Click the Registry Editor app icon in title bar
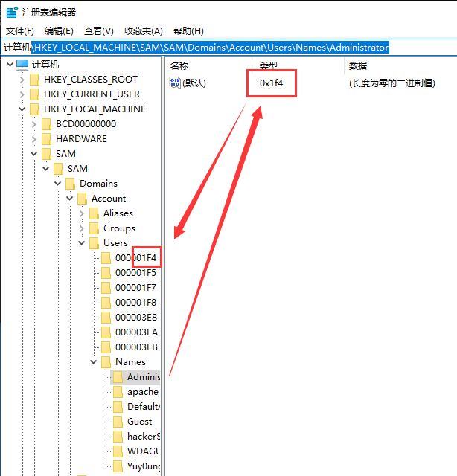Image resolution: width=457 pixels, height=476 pixels. click(12, 13)
